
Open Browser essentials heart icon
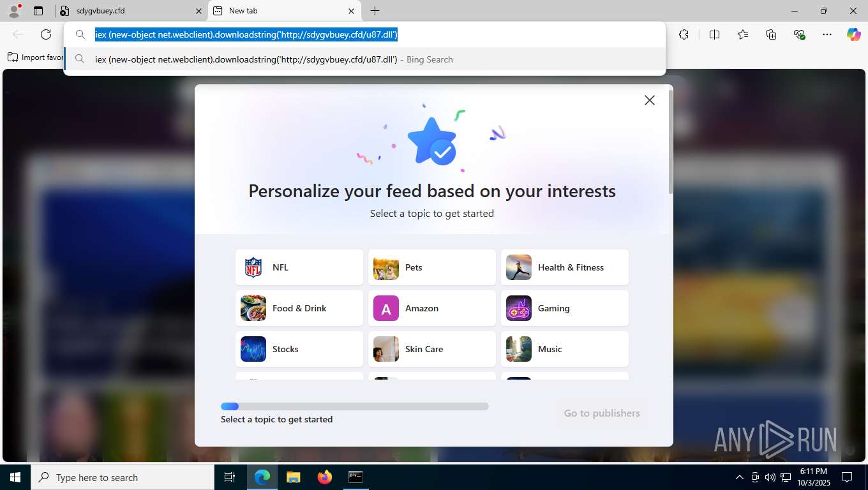(x=799, y=34)
